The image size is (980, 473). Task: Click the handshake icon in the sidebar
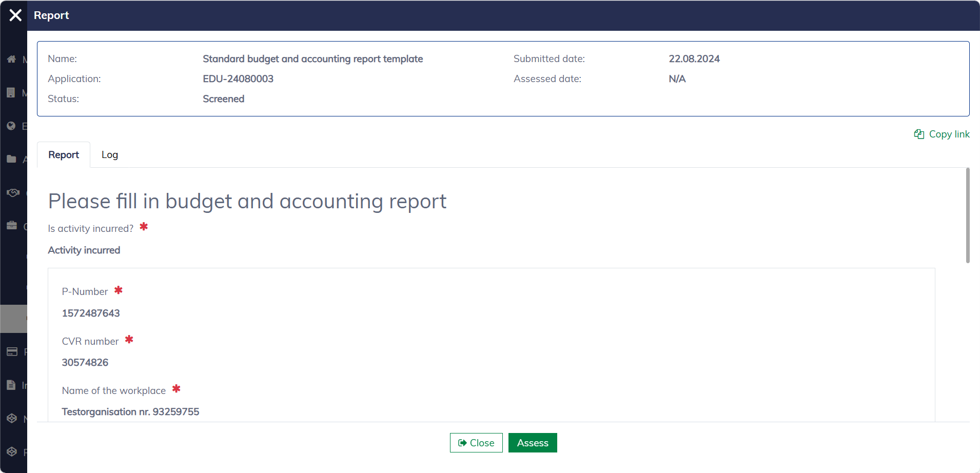pyautogui.click(x=12, y=193)
